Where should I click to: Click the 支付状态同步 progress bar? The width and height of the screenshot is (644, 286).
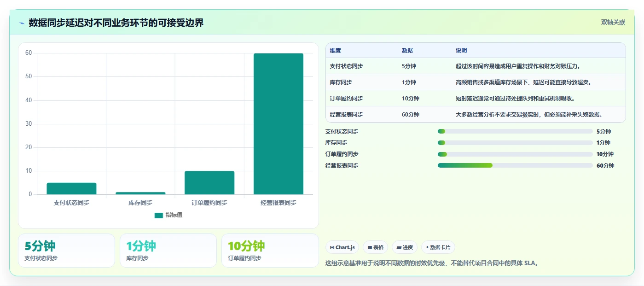[x=515, y=131]
